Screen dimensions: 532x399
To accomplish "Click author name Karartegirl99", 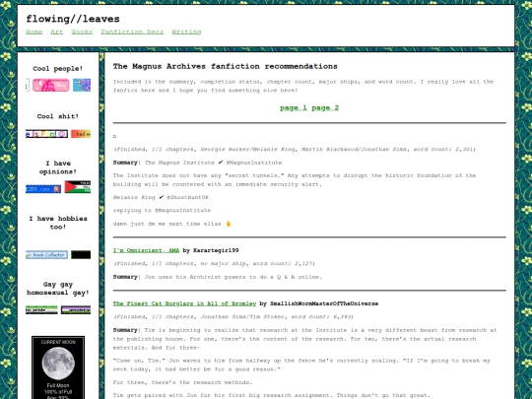I will coord(216,250).
